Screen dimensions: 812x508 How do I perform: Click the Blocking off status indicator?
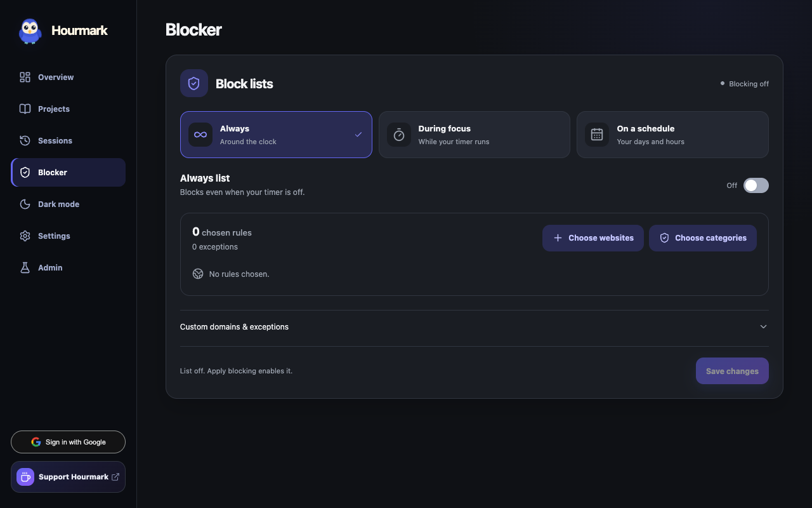tap(745, 84)
